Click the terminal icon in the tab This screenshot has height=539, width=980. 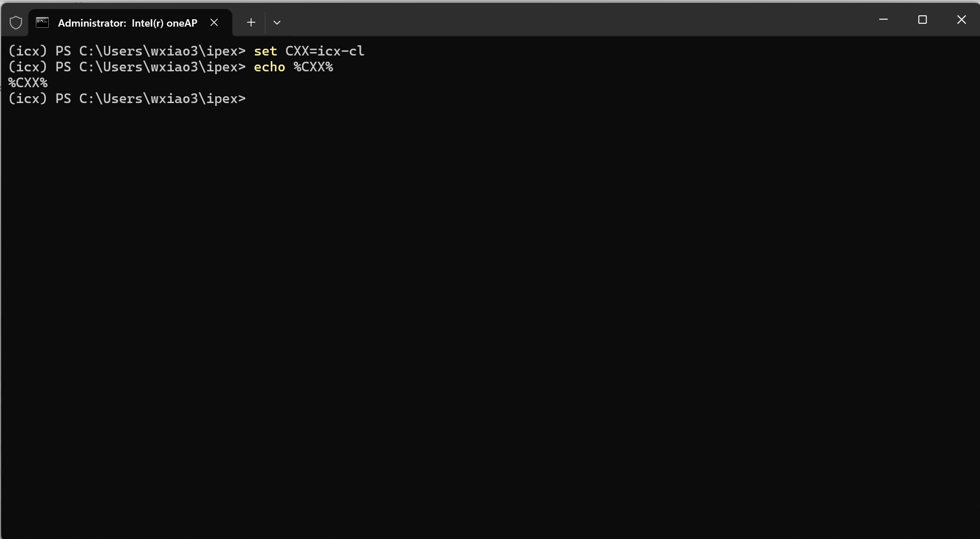pyautogui.click(x=42, y=23)
